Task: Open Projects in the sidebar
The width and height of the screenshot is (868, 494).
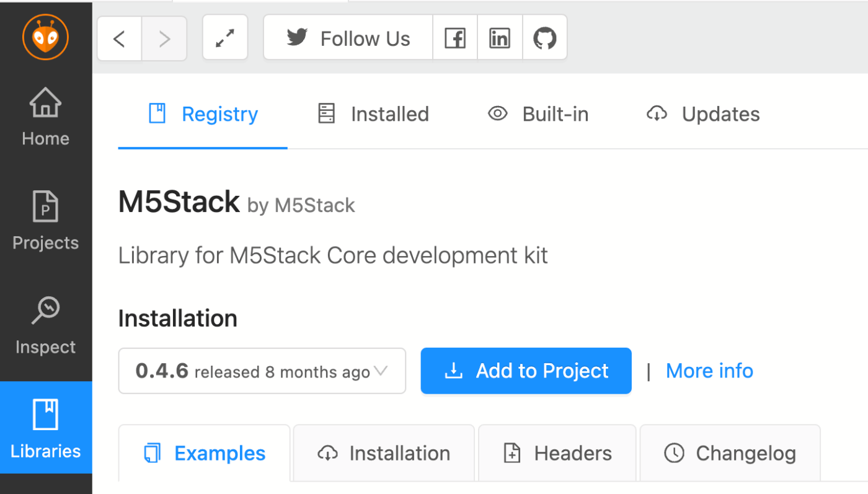Action: click(46, 222)
